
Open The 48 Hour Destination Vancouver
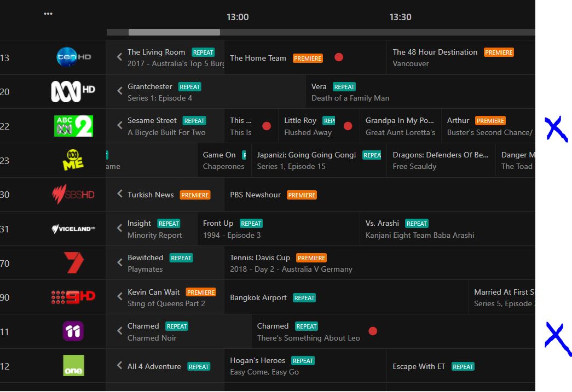461,57
